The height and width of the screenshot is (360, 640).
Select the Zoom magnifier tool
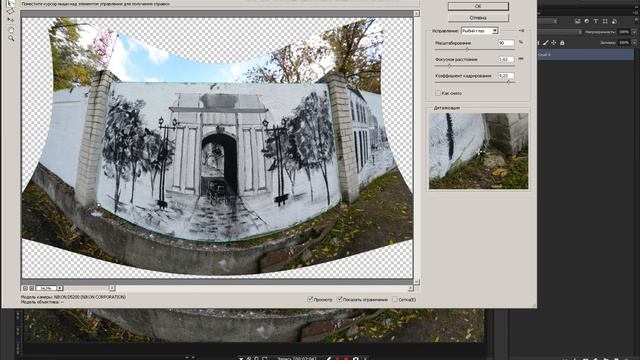[11, 39]
